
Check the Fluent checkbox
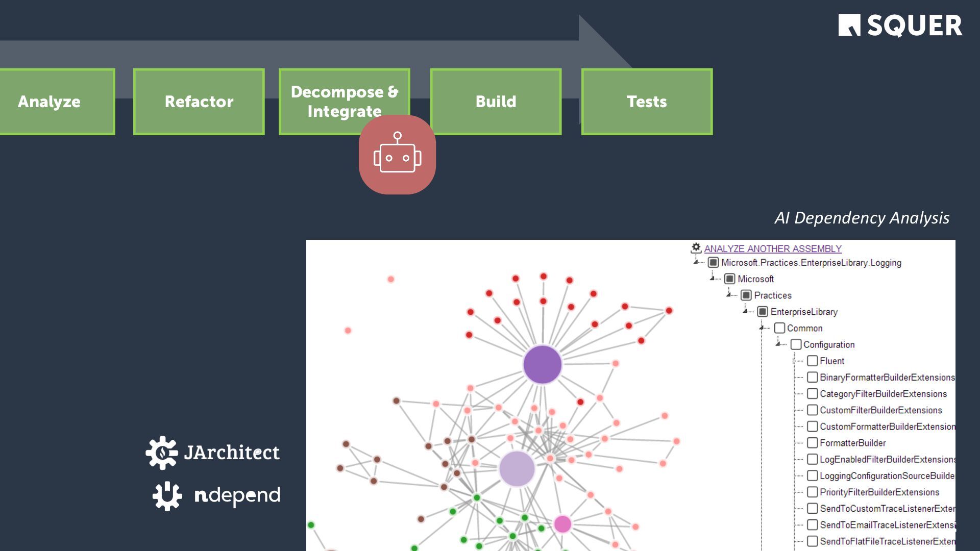click(812, 361)
